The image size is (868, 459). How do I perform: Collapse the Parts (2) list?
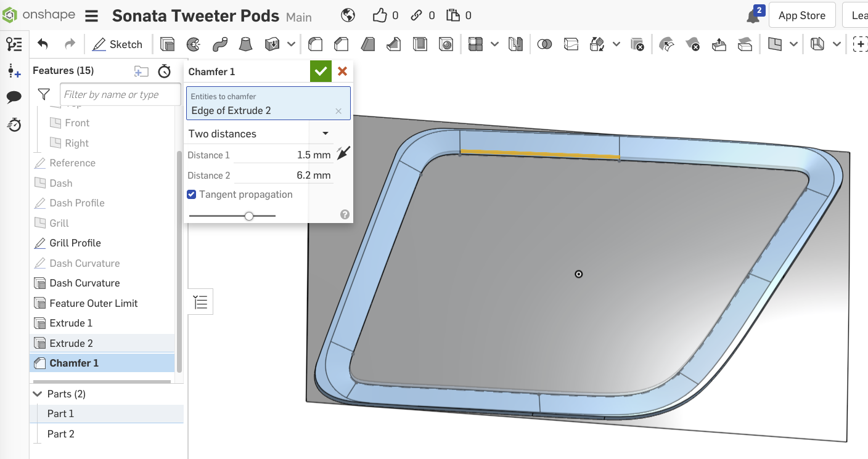pyautogui.click(x=36, y=394)
